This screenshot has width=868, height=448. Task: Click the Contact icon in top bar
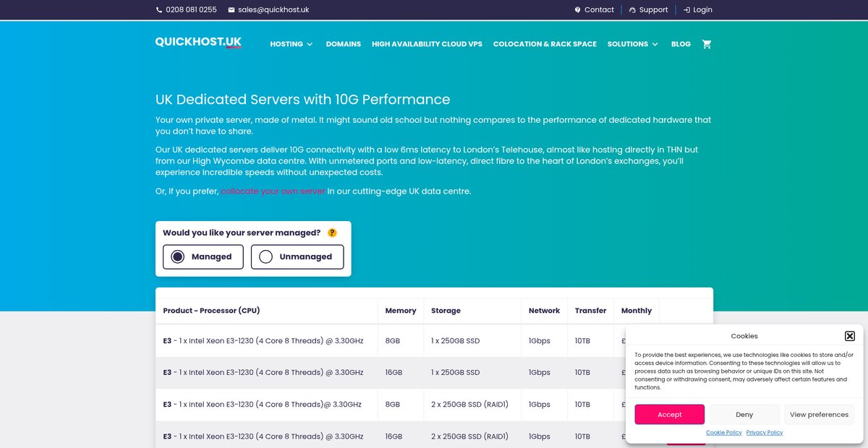[577, 10]
